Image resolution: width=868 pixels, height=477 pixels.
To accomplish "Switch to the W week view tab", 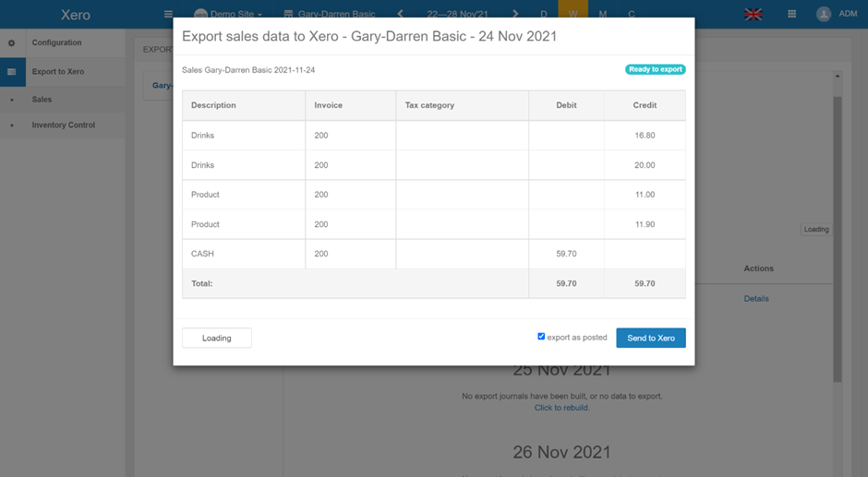I will pyautogui.click(x=573, y=14).
